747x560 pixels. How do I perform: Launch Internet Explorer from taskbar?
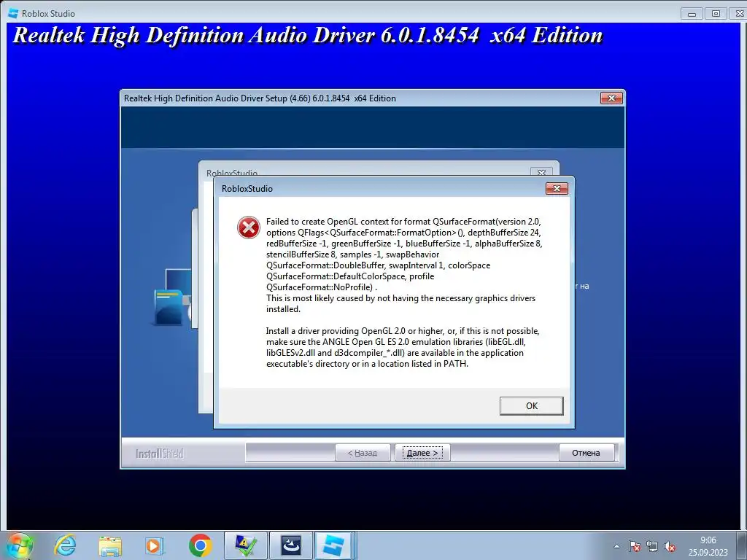click(x=65, y=545)
